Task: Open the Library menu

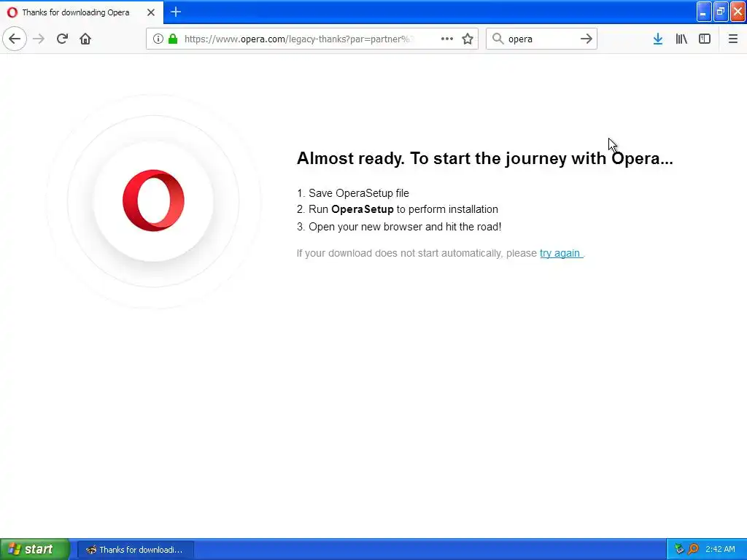Action: tap(681, 39)
